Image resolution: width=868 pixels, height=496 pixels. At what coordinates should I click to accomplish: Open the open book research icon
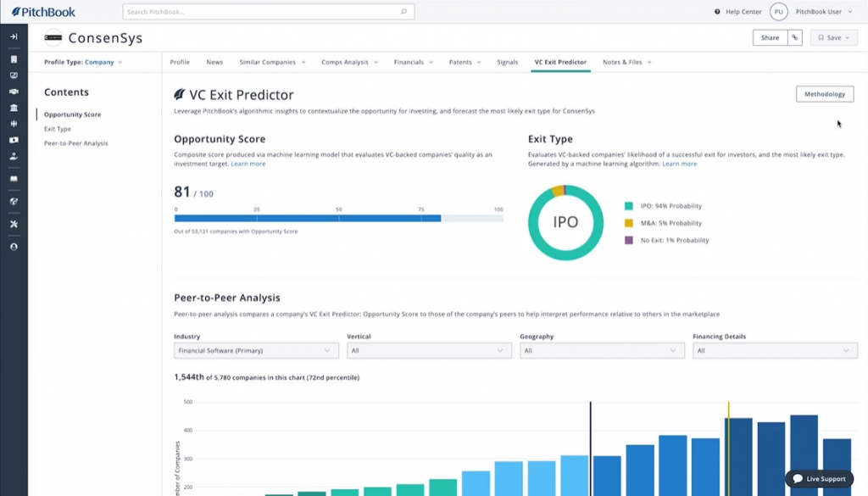point(14,179)
